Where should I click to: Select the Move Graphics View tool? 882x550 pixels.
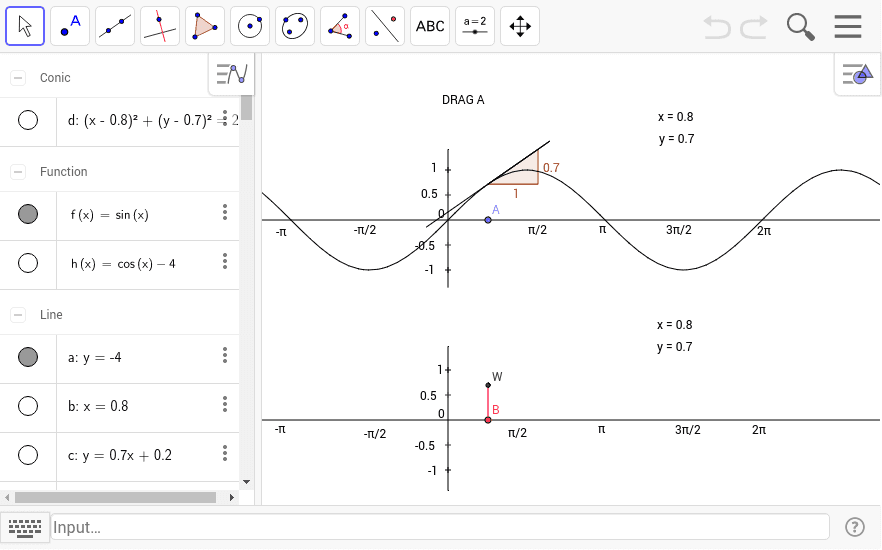(520, 26)
